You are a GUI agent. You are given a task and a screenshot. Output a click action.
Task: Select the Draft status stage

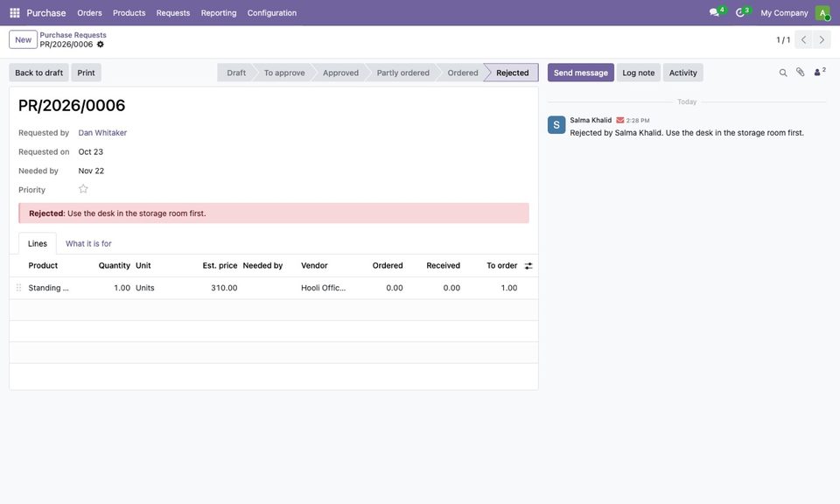click(235, 73)
